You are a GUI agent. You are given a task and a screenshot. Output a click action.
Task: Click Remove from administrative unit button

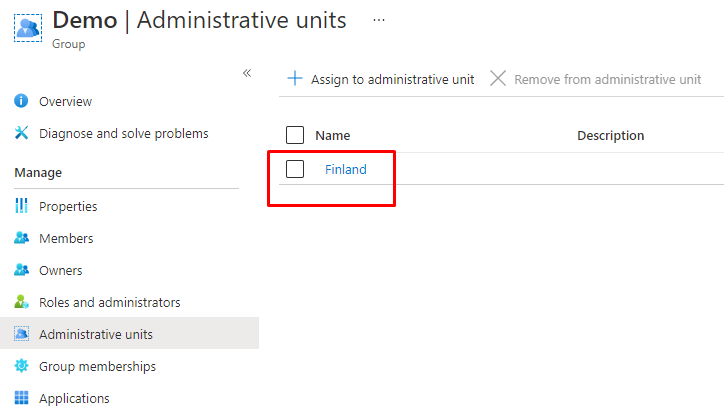click(596, 79)
